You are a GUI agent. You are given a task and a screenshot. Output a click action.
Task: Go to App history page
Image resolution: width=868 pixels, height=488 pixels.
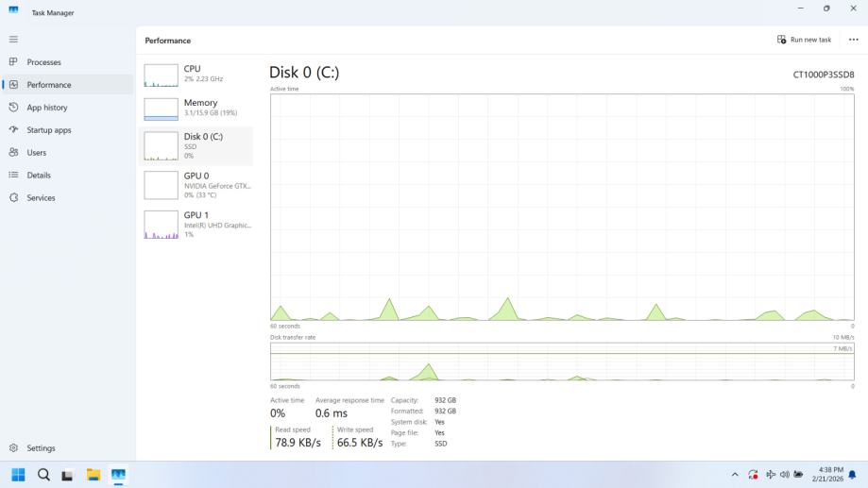47,108
